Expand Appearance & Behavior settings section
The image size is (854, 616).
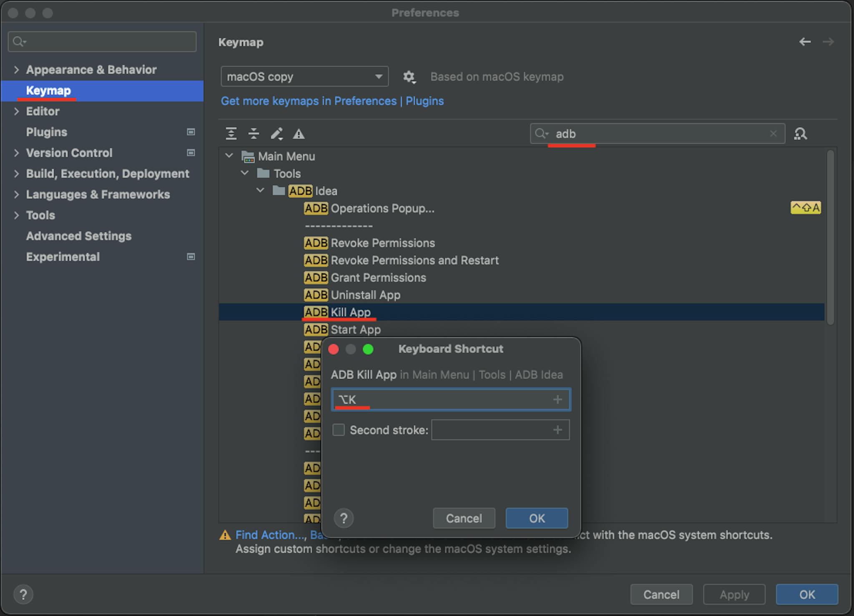click(x=16, y=70)
